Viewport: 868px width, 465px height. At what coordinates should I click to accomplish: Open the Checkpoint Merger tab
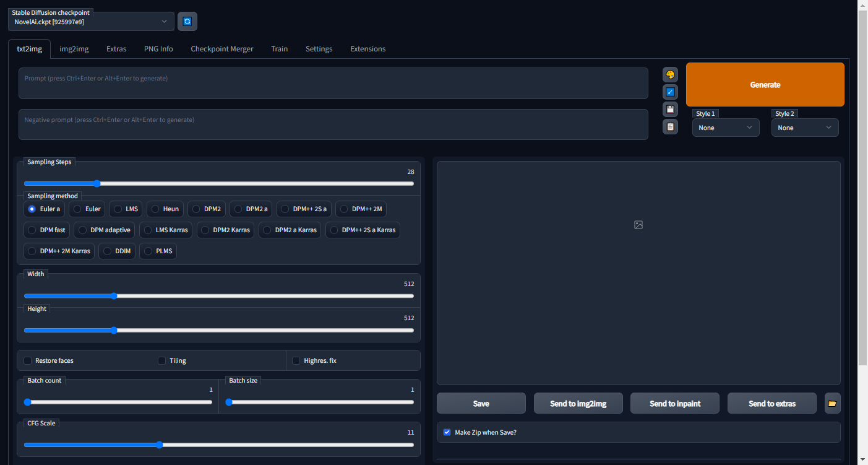(x=222, y=49)
